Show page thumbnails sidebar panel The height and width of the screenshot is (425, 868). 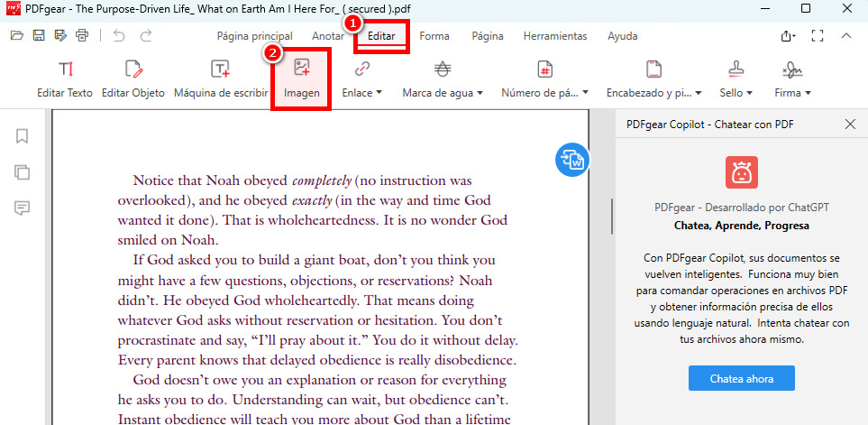coord(23,172)
